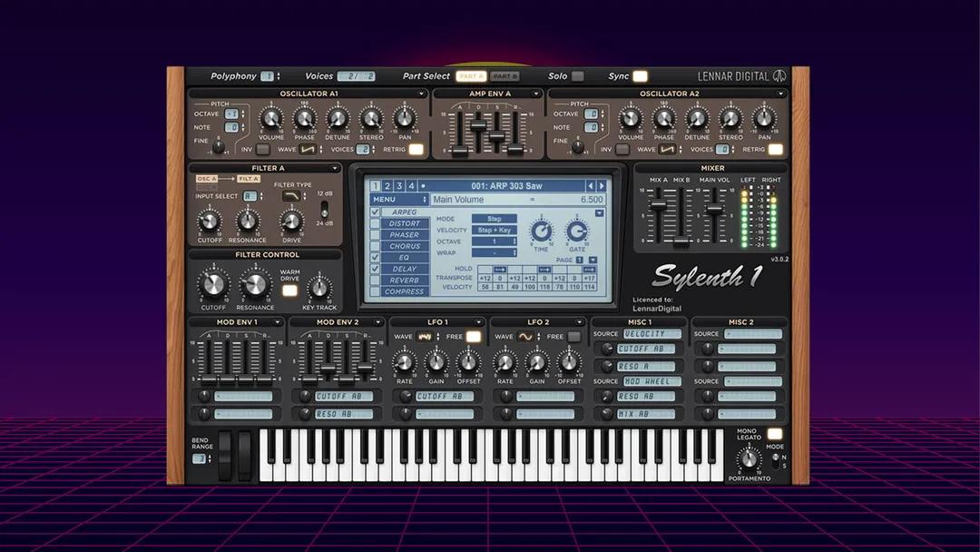The width and height of the screenshot is (980, 552).
Task: Toggle the Sync button off
Action: click(640, 76)
